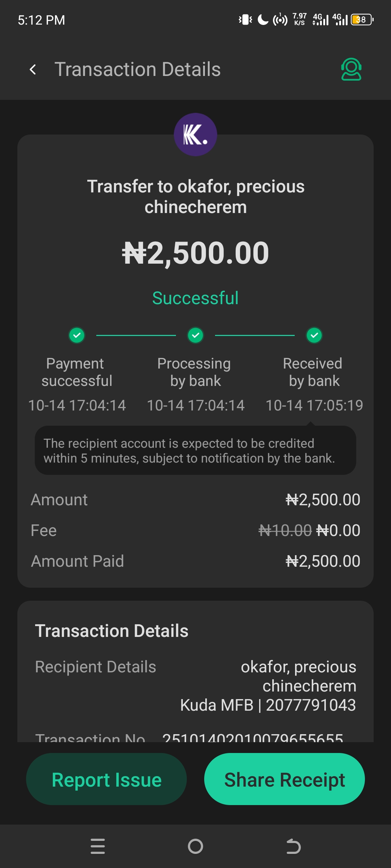Open recent apps navigation button
Screen dimensions: 391x868
[98, 846]
